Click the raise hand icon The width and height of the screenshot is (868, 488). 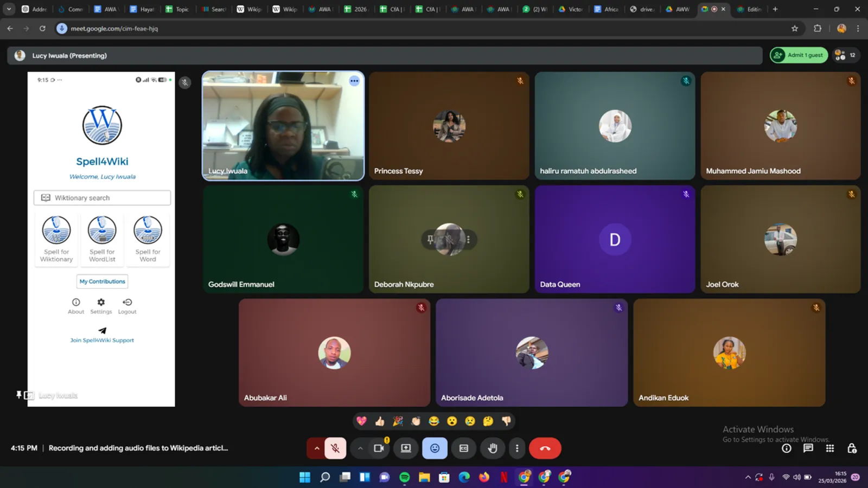(492, 448)
